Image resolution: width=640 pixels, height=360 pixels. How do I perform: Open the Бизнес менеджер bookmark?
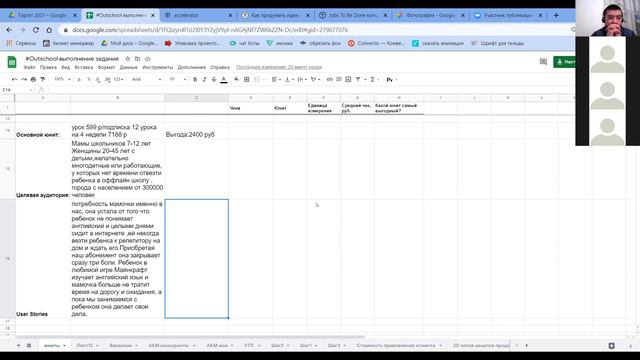tap(68, 43)
